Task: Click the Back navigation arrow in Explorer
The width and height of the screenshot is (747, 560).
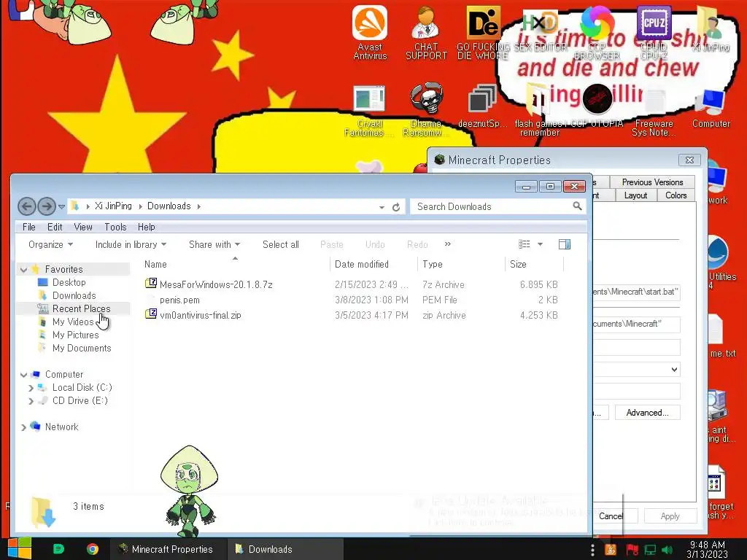Action: (x=27, y=206)
